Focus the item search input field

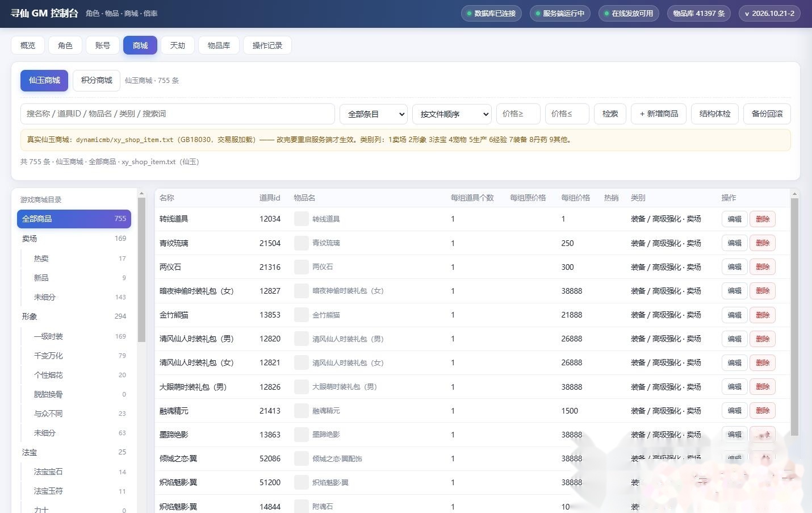tap(178, 114)
